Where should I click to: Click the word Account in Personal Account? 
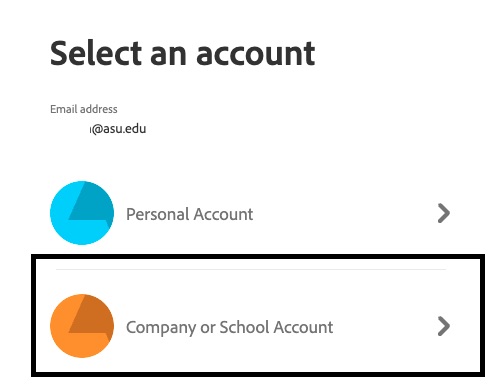pos(223,214)
